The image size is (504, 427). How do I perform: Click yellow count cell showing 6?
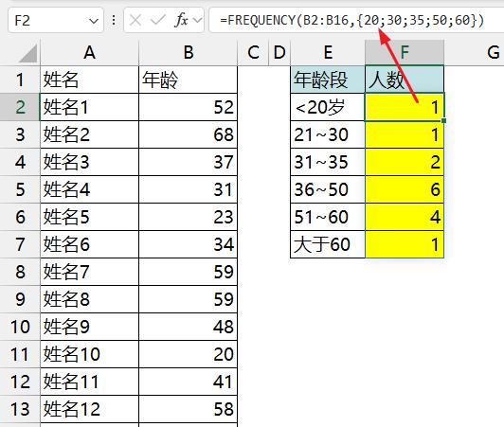coord(405,189)
